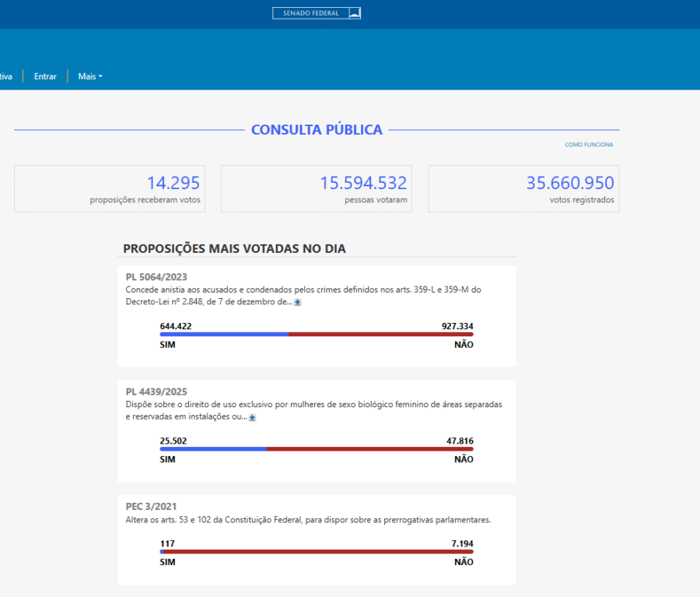700x597 pixels.
Task: Click the Consulta Pública heading
Action: [x=317, y=130]
